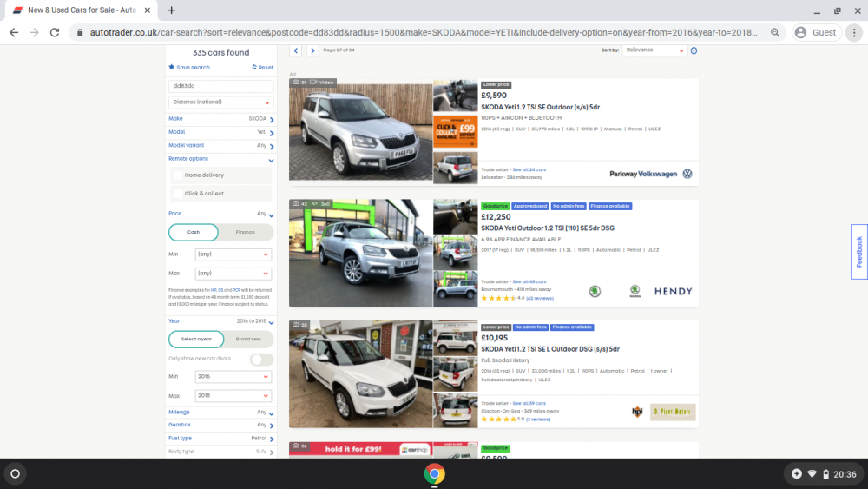Open the ChromeOS launcher button
This screenshot has height=489, width=868.
click(x=16, y=474)
